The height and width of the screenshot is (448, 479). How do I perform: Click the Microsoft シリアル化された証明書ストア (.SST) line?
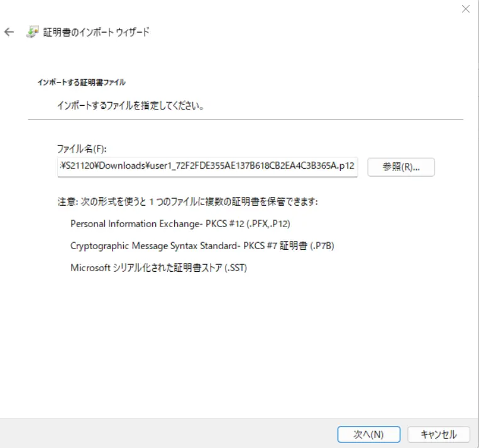pyautogui.click(x=158, y=268)
